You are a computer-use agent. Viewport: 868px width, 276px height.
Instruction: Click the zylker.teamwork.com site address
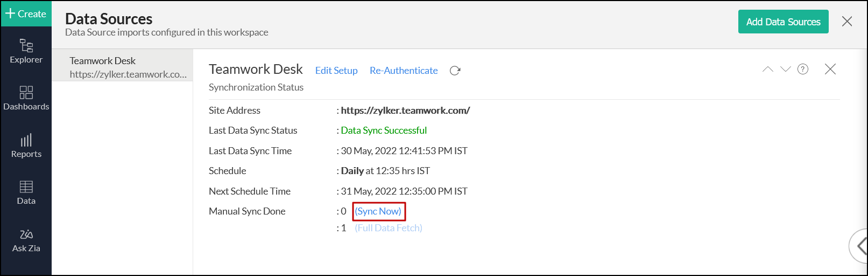click(x=405, y=111)
